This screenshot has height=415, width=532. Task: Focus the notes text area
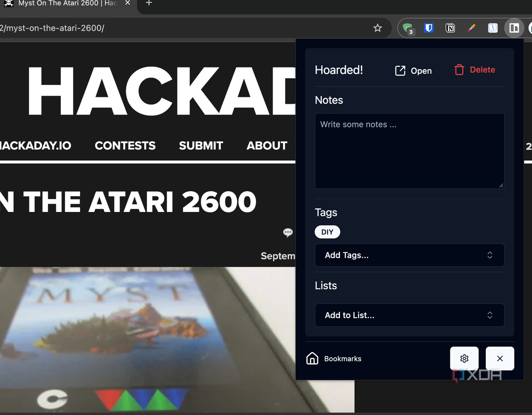pos(410,151)
